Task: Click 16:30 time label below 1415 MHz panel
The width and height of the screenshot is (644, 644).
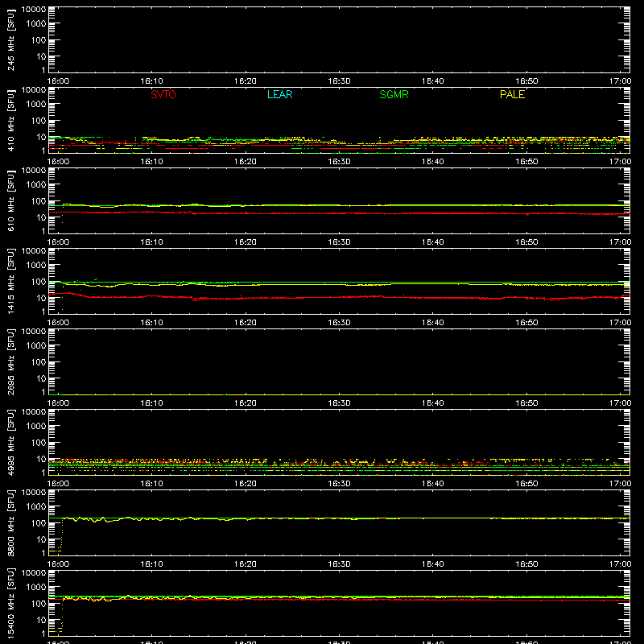Action: [x=339, y=323]
